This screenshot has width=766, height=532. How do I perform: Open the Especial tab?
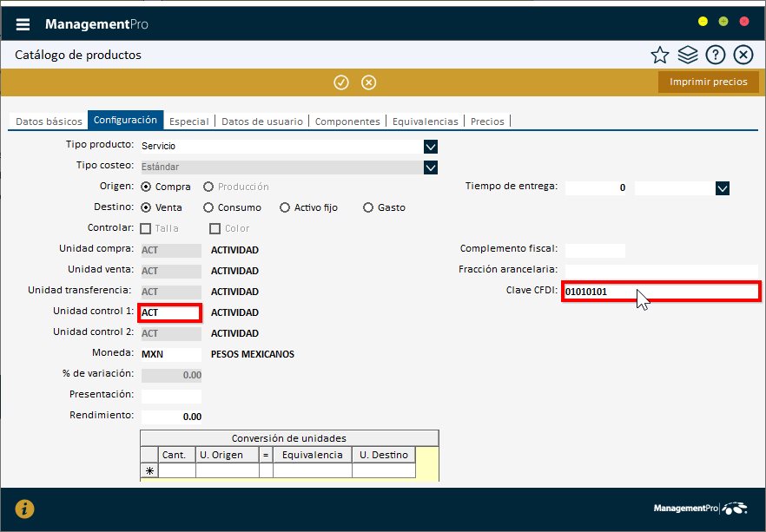click(189, 122)
